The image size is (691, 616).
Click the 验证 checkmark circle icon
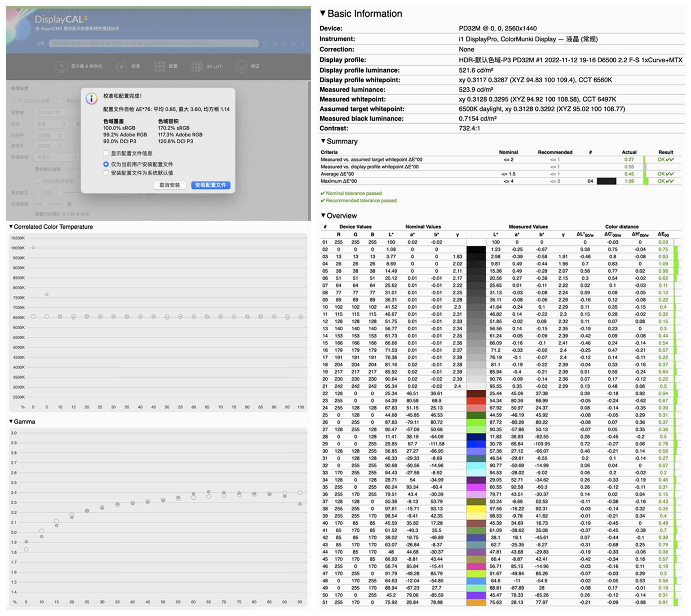click(x=241, y=66)
